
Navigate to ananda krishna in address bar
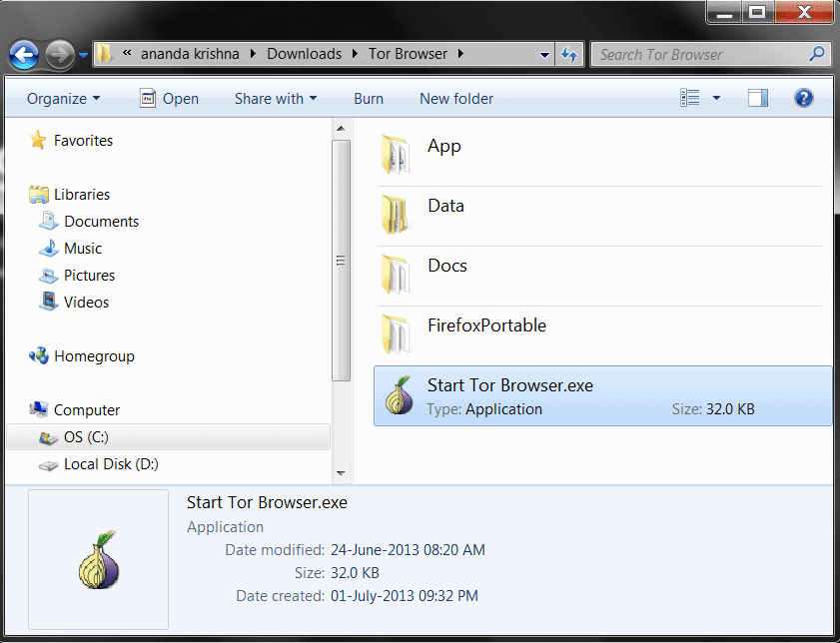pyautogui.click(x=190, y=54)
